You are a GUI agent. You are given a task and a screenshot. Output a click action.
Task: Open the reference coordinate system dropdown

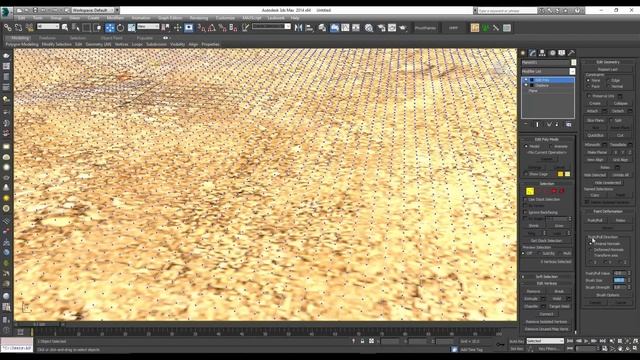[148, 27]
